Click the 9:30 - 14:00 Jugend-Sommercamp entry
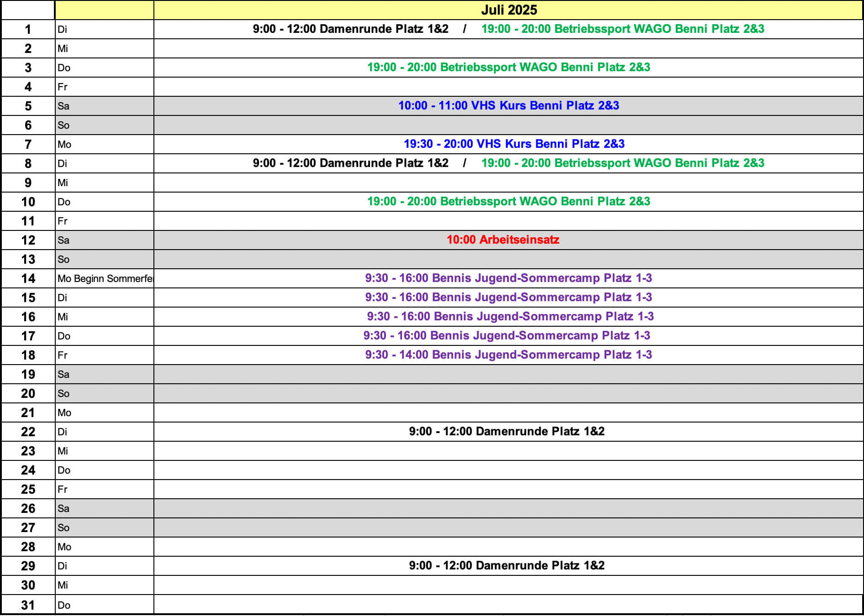This screenshot has height=616, width=864. tap(508, 355)
